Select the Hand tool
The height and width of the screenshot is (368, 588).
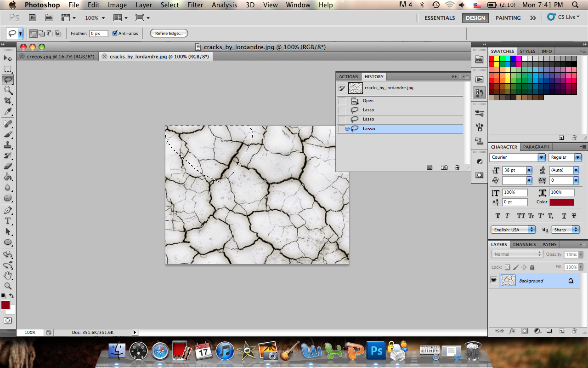point(8,276)
